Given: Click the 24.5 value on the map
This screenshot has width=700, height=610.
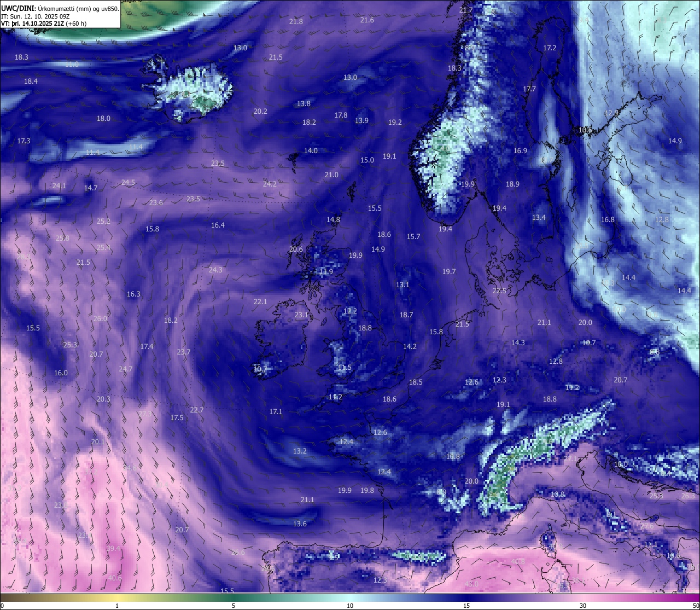Looking at the screenshot, I should 128,182.
